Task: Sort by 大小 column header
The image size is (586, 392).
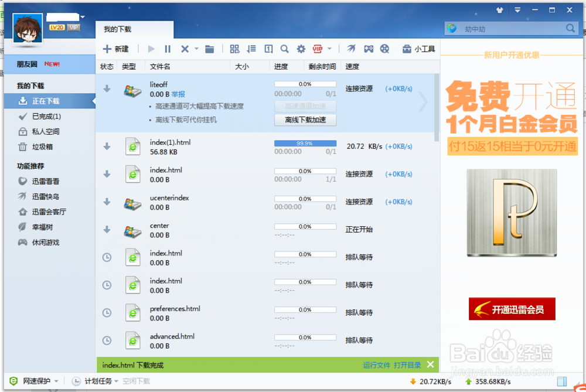Action: click(x=250, y=67)
